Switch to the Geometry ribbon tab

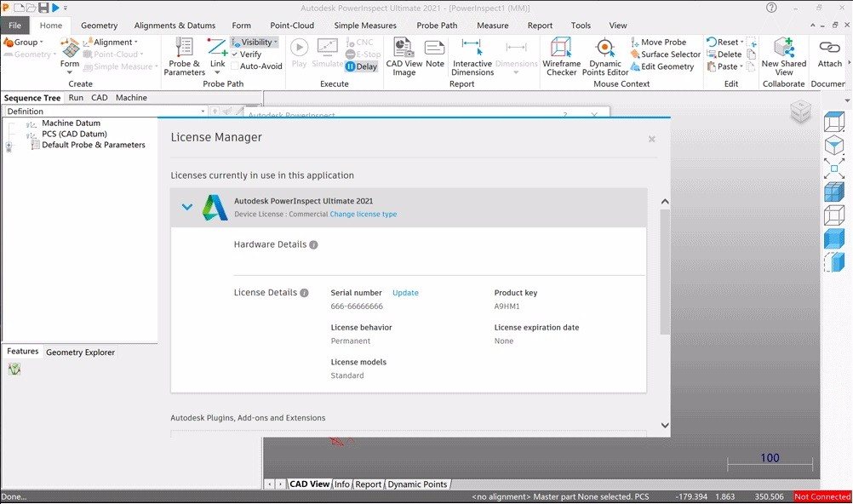click(99, 25)
